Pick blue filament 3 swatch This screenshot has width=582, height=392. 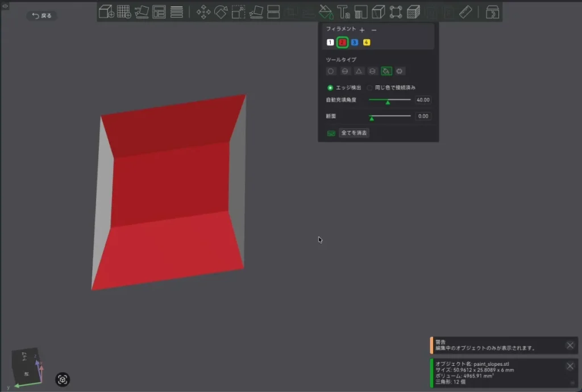[355, 42]
